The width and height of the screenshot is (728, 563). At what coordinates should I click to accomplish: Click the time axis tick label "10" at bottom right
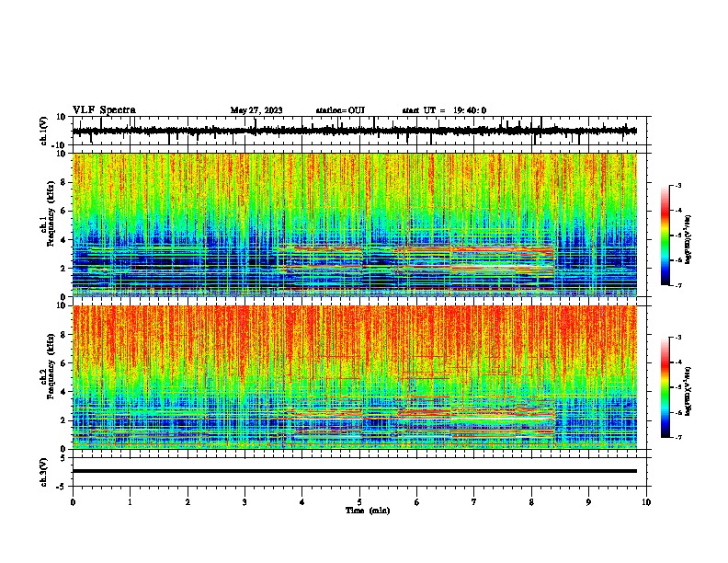[x=646, y=502]
